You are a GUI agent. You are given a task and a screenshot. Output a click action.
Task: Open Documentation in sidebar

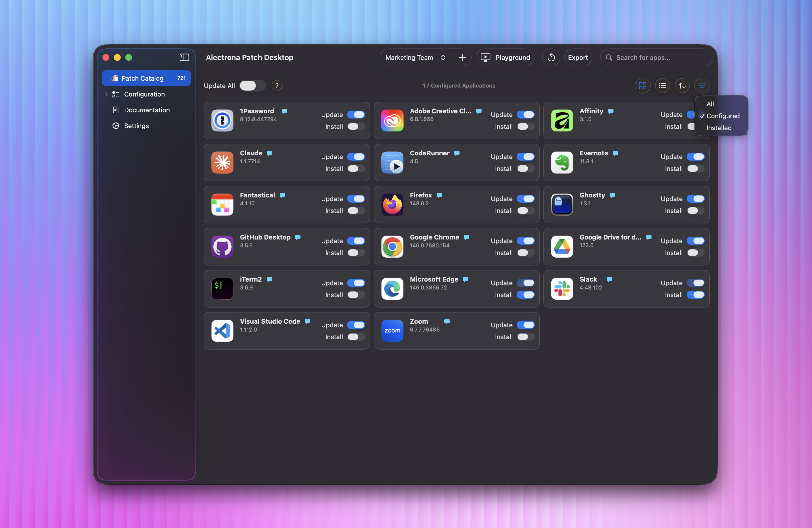(x=146, y=110)
